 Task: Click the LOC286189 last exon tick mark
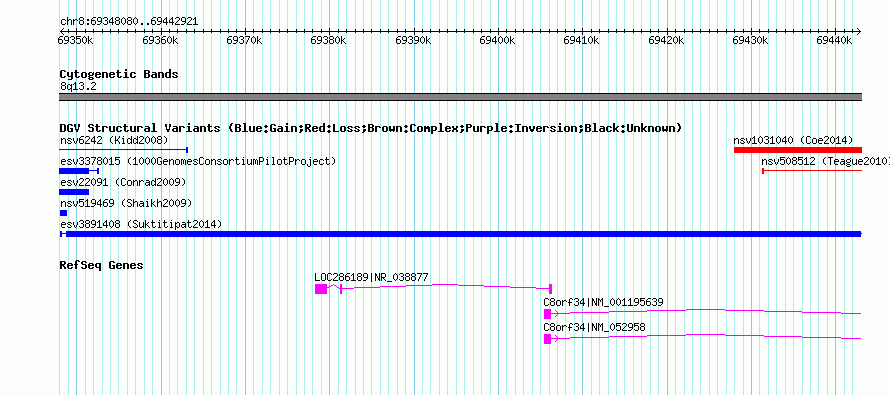pos(551,289)
